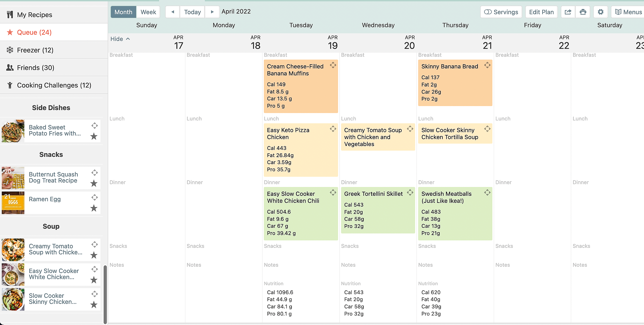Image resolution: width=644 pixels, height=325 pixels.
Task: Click the share/export icon in toolbar
Action: pyautogui.click(x=568, y=12)
